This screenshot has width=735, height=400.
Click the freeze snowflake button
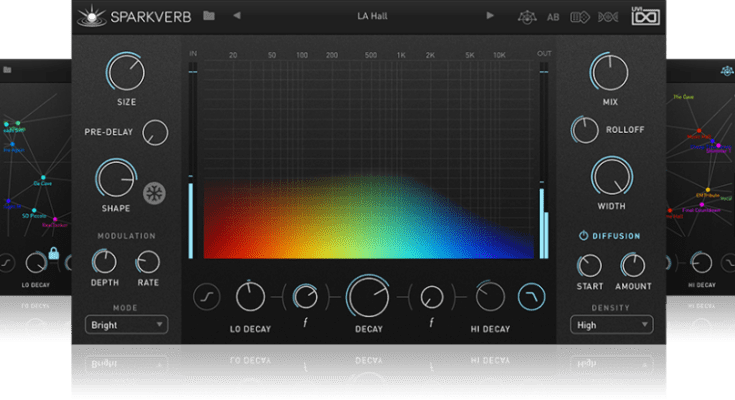155,194
